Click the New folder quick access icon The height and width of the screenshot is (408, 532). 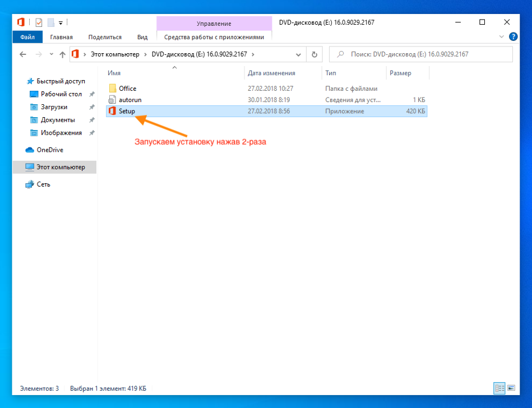click(x=51, y=23)
